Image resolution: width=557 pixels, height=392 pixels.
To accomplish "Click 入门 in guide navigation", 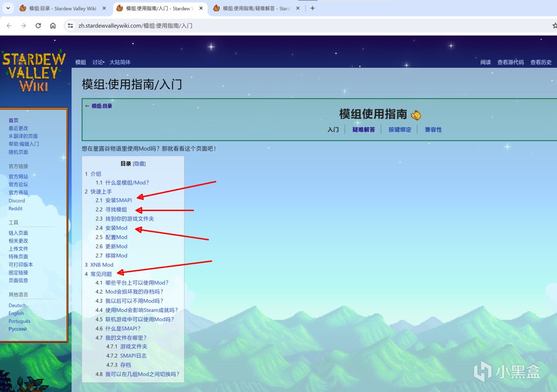I will (x=333, y=130).
